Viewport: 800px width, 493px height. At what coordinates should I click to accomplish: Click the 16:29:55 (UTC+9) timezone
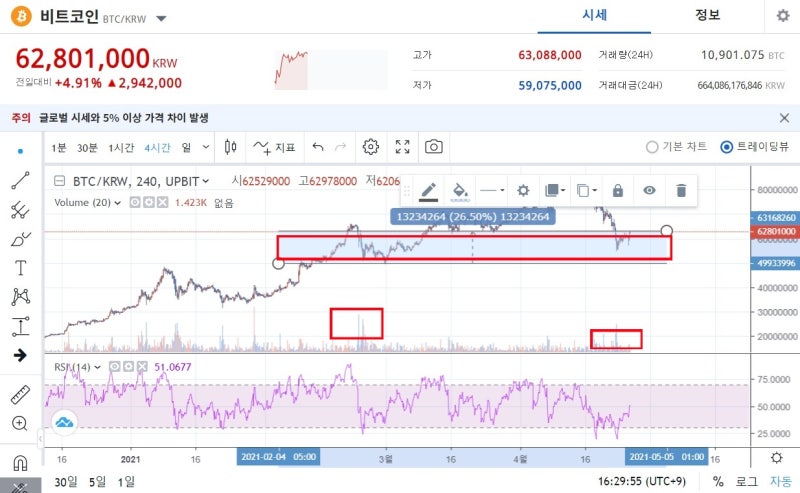pos(642,481)
